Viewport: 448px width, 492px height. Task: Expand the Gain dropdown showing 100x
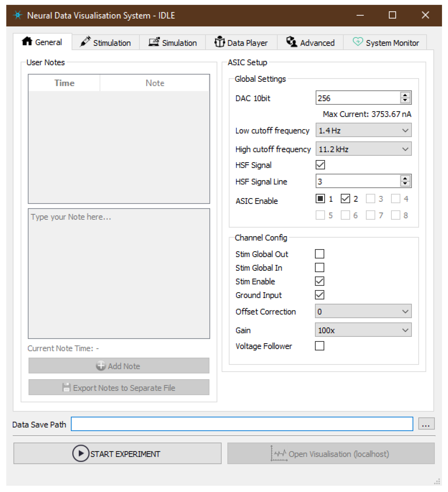coord(363,330)
